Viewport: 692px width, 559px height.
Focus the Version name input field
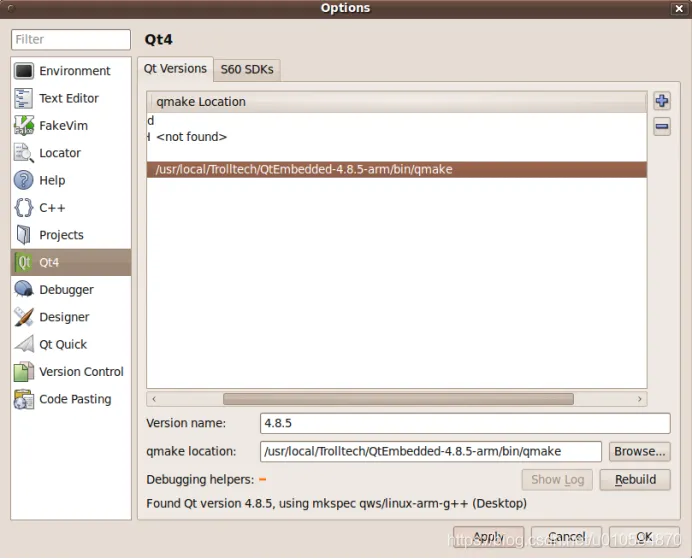pos(465,424)
